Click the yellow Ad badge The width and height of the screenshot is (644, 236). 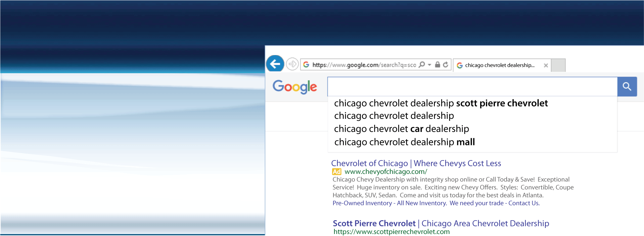[x=337, y=172]
